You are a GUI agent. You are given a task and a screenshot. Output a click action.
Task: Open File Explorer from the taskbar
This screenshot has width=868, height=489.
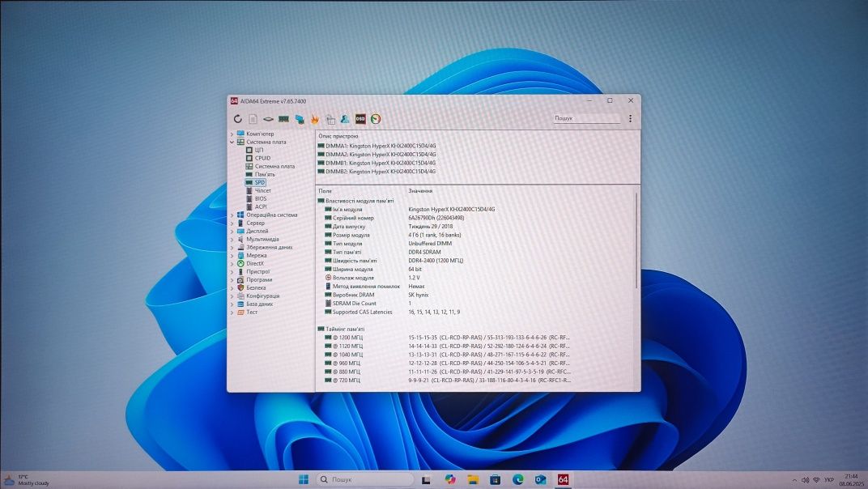coord(473,479)
